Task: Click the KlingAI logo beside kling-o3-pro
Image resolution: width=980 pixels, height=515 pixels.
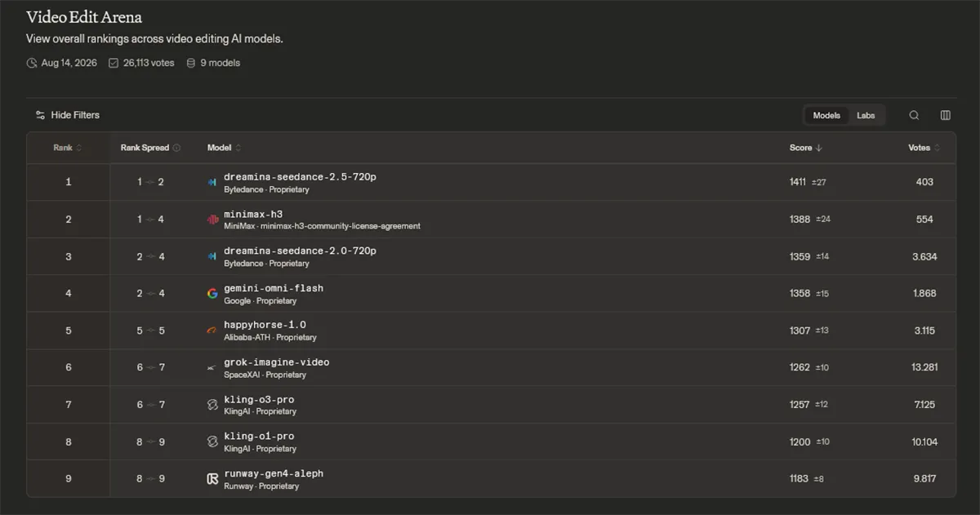Action: click(212, 405)
